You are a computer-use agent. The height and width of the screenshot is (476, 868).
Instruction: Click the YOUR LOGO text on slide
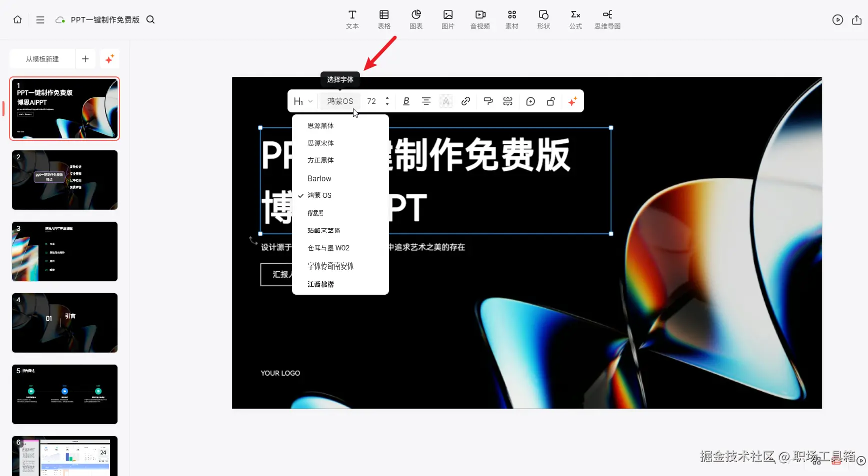pyautogui.click(x=280, y=373)
